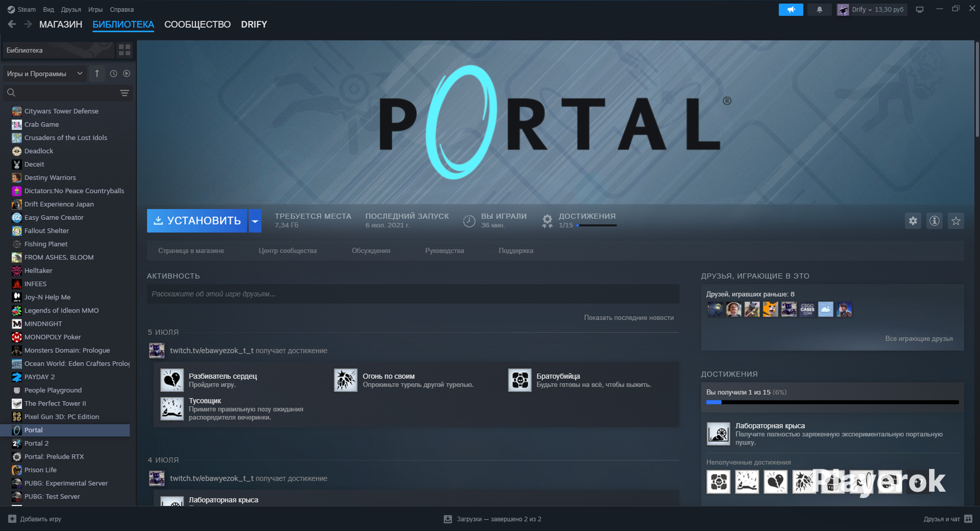
Task: Switch library to grid collections view
Action: (125, 50)
